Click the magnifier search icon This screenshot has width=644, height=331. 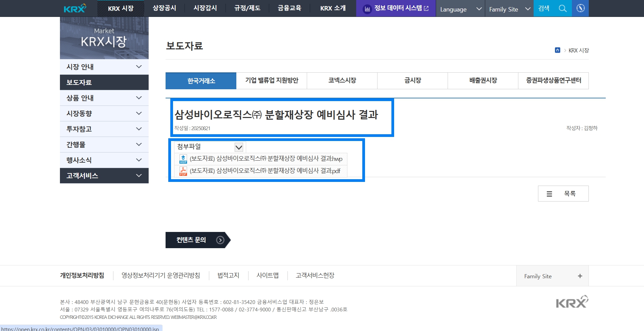pos(562,8)
